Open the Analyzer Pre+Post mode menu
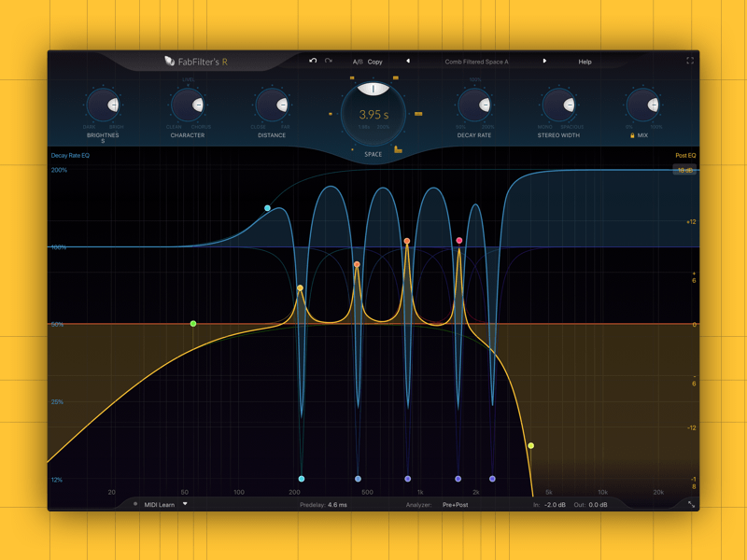 (x=456, y=505)
